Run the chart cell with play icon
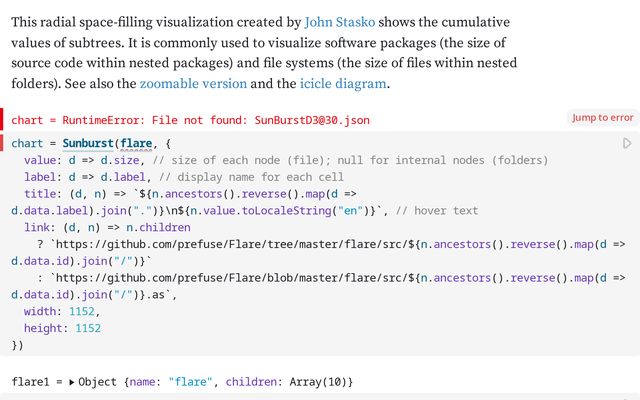 pos(627,144)
